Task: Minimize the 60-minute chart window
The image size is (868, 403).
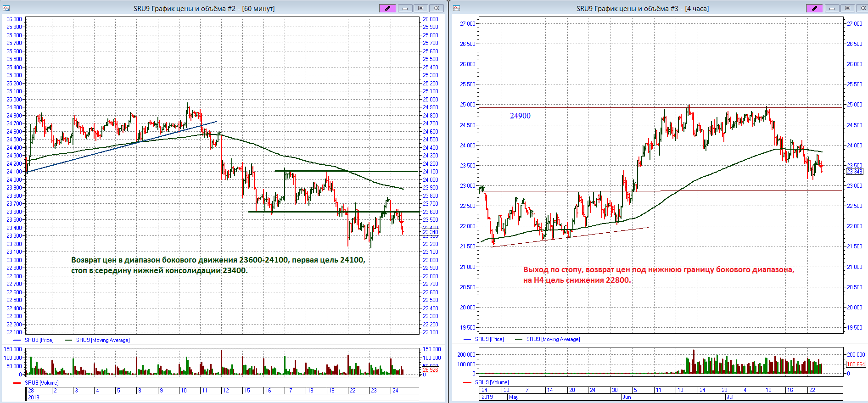Action: click(x=405, y=8)
